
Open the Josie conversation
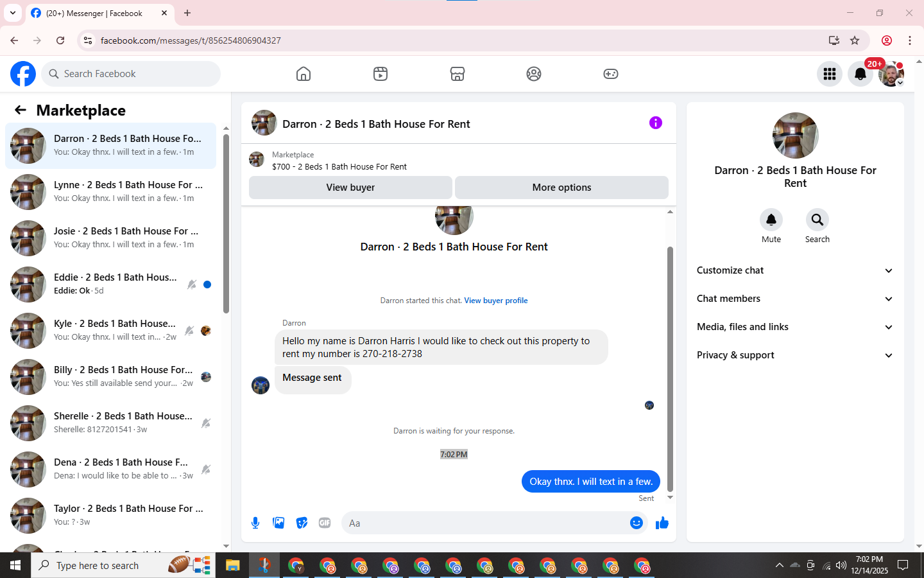[x=110, y=238]
